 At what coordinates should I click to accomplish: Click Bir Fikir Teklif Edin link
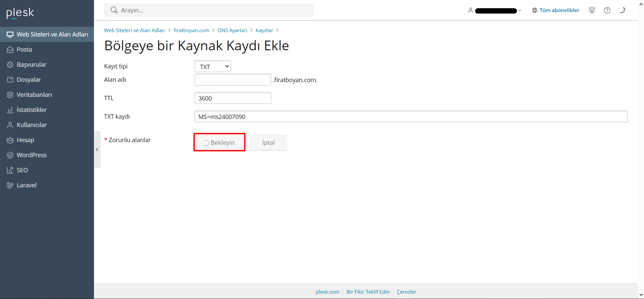pos(368,292)
